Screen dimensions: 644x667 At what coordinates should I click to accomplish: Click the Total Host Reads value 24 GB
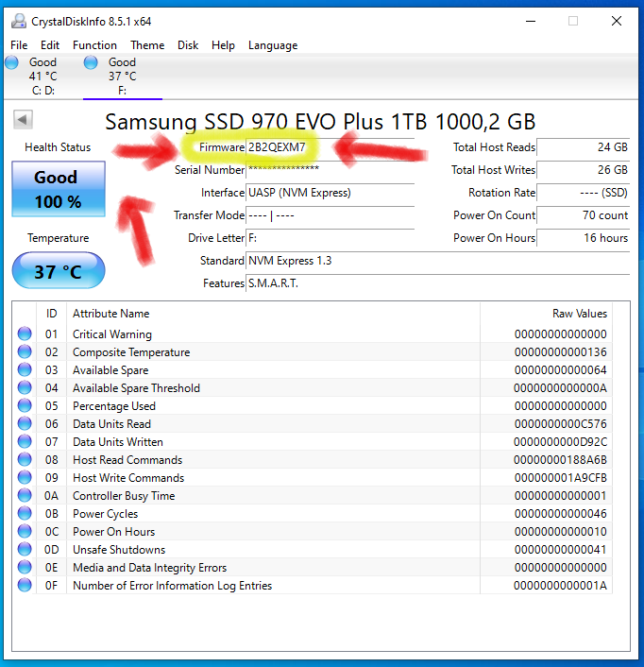(x=584, y=147)
